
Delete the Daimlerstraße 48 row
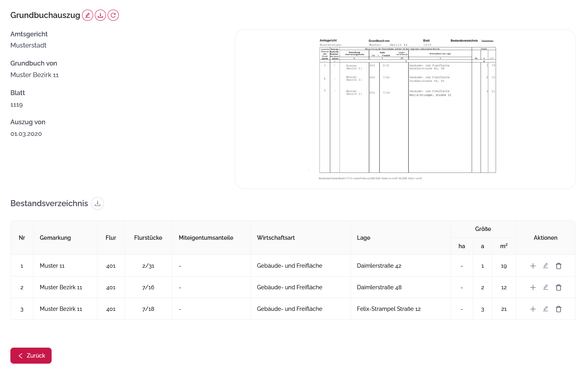tap(559, 287)
